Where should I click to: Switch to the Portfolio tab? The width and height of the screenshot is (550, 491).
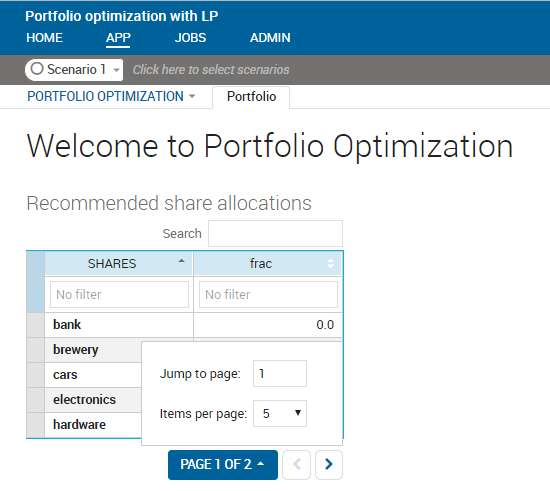tap(251, 97)
